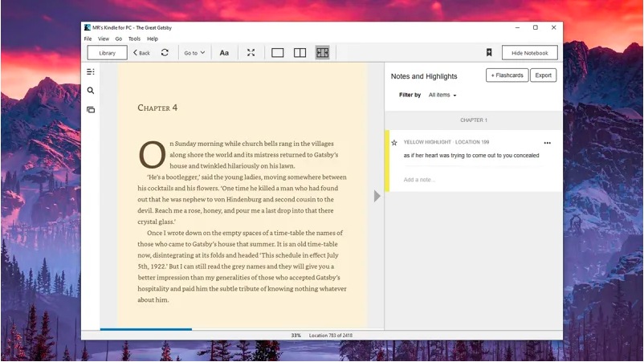Image resolution: width=644 pixels, height=362 pixels.
Task: Bookmark this page with the bookmark icon
Action: (489, 52)
